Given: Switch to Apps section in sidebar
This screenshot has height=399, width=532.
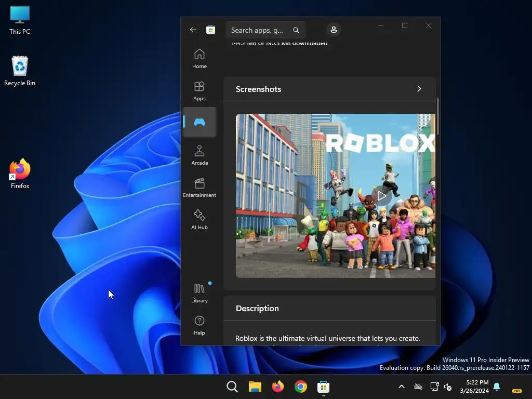Looking at the screenshot, I should click(x=199, y=91).
